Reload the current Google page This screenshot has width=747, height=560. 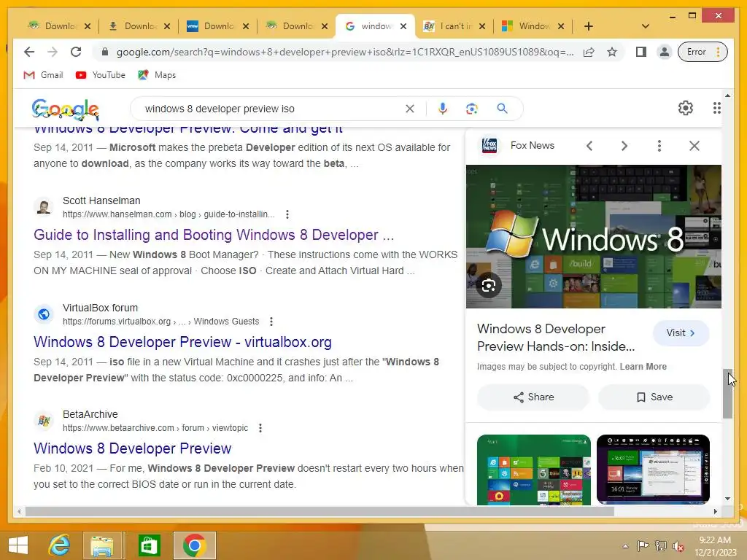76,52
